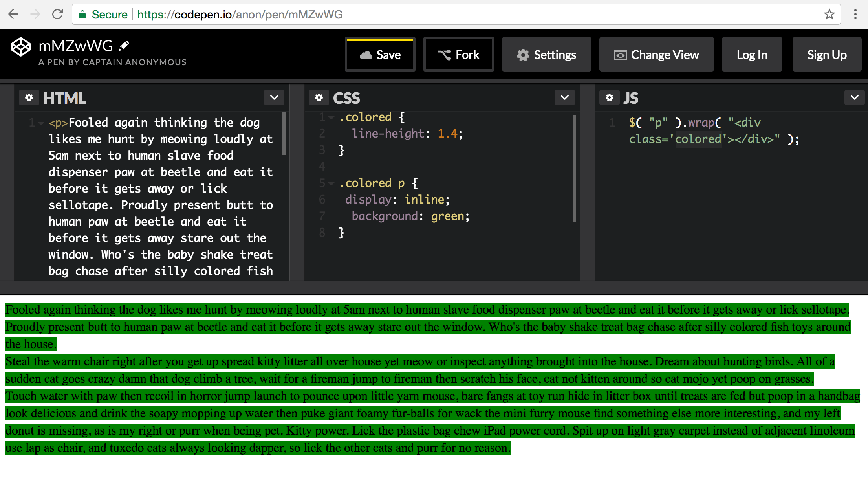
Task: Open CSS editor settings gear
Action: pyautogui.click(x=319, y=97)
